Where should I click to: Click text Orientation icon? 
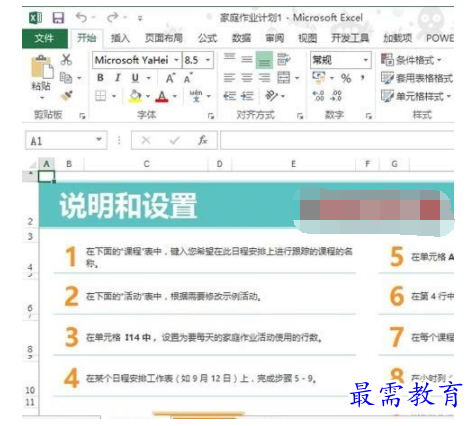pos(271,96)
